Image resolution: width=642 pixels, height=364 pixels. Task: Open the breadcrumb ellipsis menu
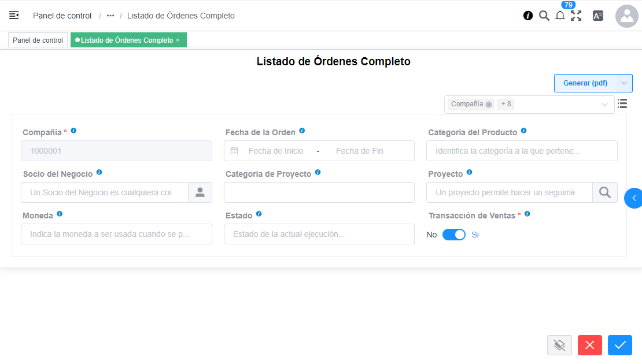(x=109, y=16)
